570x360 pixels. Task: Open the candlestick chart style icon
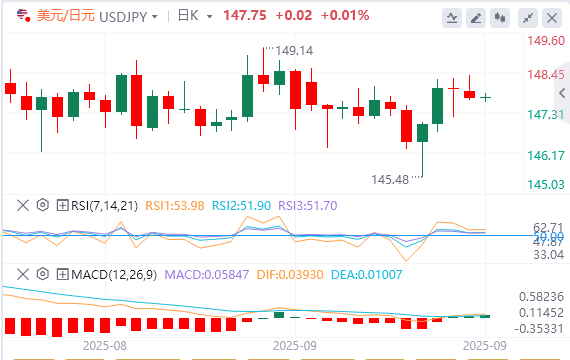500,17
